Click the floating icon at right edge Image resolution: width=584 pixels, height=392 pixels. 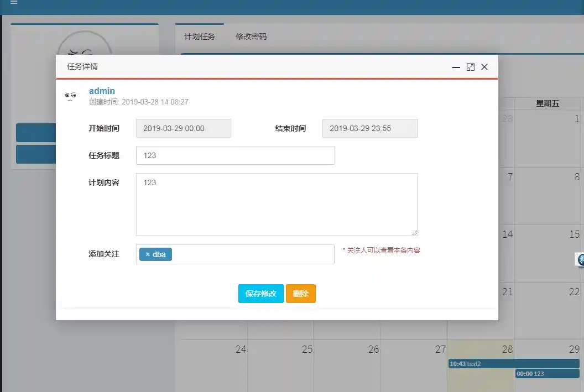pyautogui.click(x=580, y=259)
